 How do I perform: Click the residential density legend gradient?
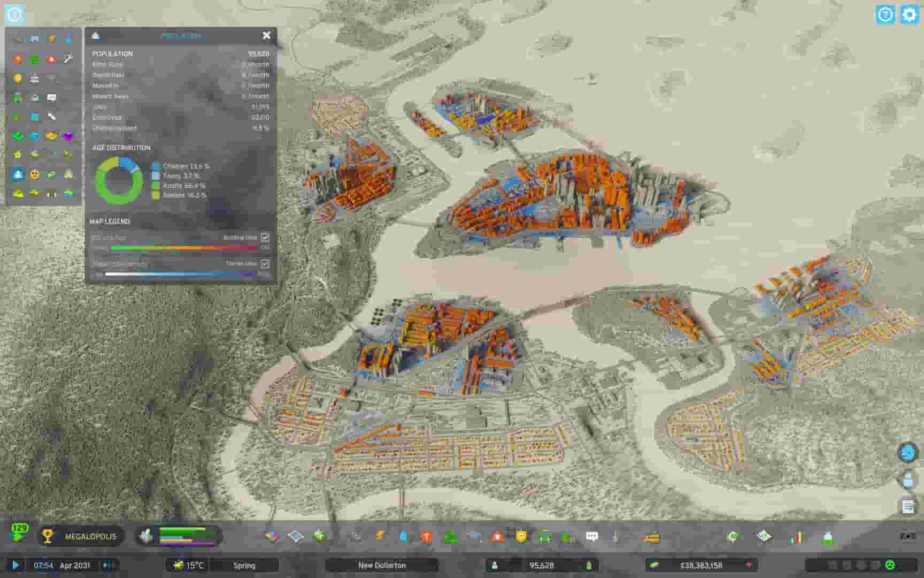pyautogui.click(x=182, y=273)
